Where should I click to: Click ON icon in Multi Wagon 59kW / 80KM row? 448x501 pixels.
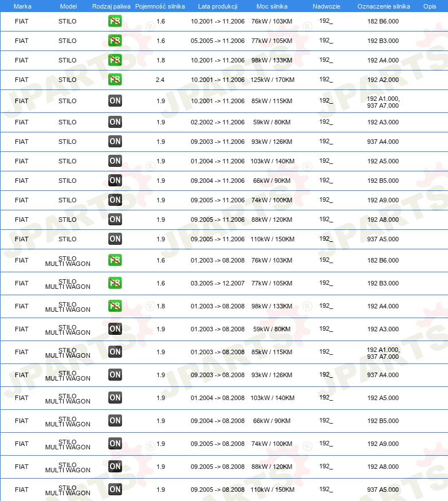115,329
